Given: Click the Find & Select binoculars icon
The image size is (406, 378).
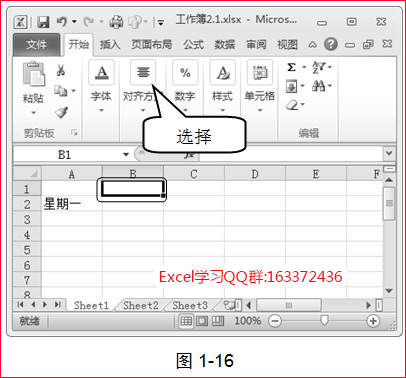Looking at the screenshot, I should (319, 86).
